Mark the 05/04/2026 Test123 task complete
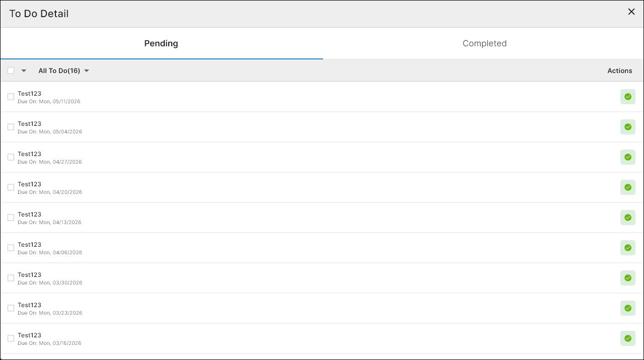Image resolution: width=644 pixels, height=360 pixels. [x=627, y=127]
